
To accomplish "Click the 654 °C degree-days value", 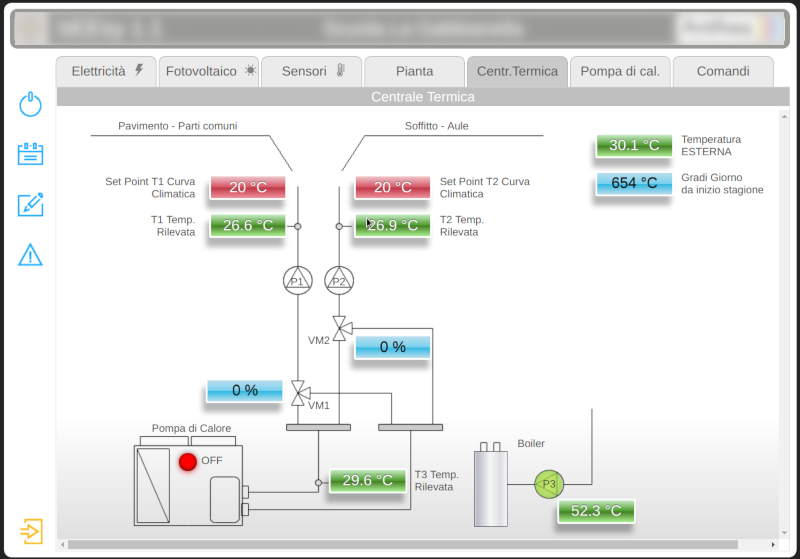I will 634,183.
